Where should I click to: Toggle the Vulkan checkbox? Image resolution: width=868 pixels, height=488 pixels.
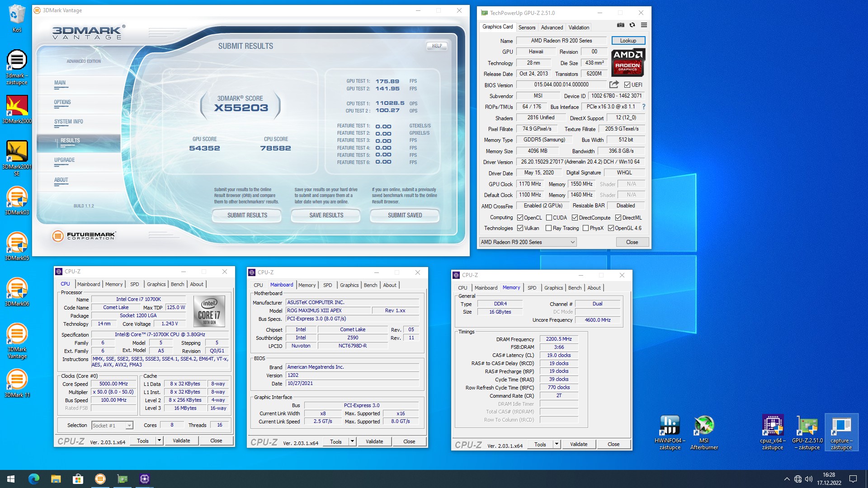point(520,228)
